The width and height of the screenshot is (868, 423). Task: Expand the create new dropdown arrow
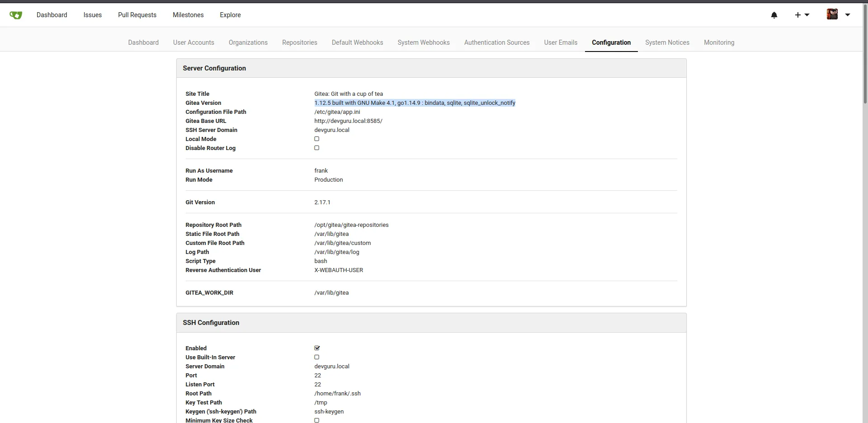(807, 15)
